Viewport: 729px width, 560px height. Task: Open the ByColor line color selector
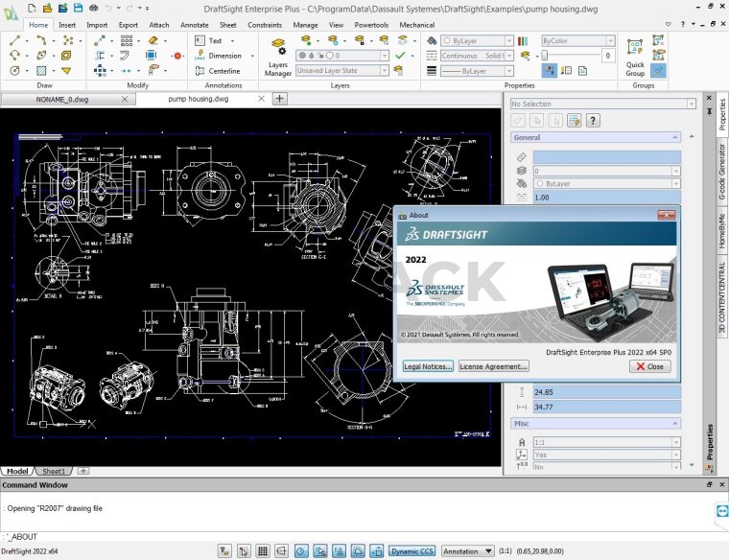click(x=577, y=41)
